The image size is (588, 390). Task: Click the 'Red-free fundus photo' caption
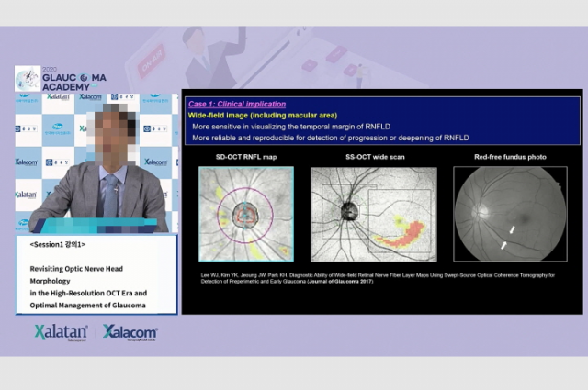coord(510,157)
